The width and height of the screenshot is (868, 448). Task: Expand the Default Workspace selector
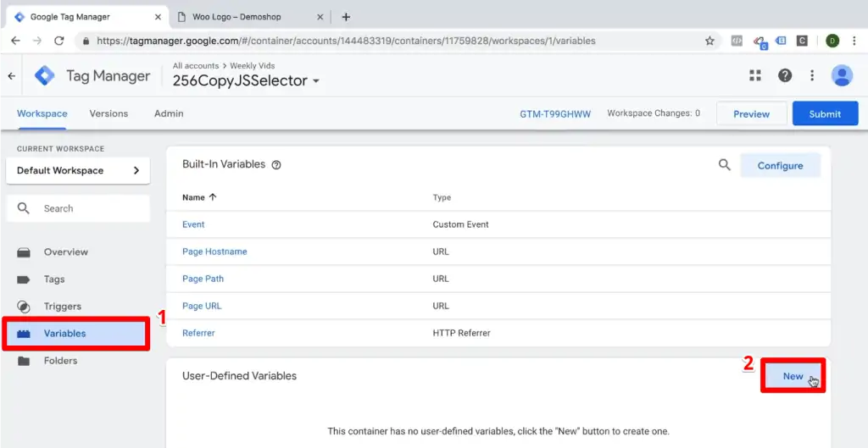[x=78, y=171]
